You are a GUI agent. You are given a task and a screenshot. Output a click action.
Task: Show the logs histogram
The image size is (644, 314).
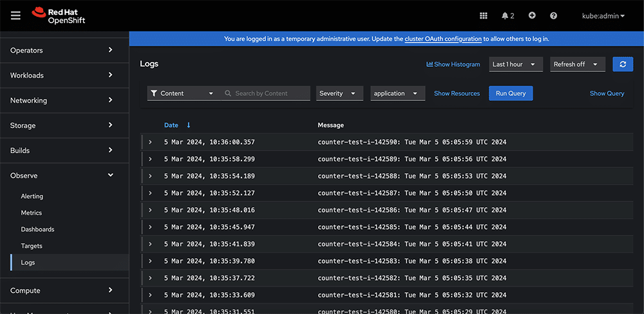[x=453, y=64]
